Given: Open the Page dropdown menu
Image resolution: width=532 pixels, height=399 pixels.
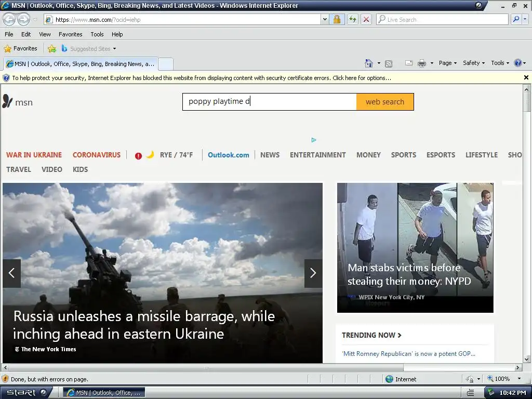Looking at the screenshot, I should (x=447, y=63).
